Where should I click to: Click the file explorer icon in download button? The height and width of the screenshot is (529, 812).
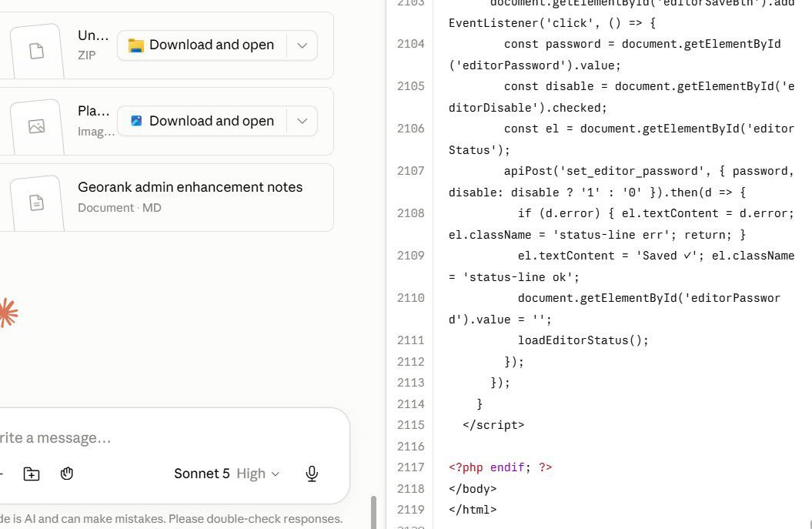(136, 45)
